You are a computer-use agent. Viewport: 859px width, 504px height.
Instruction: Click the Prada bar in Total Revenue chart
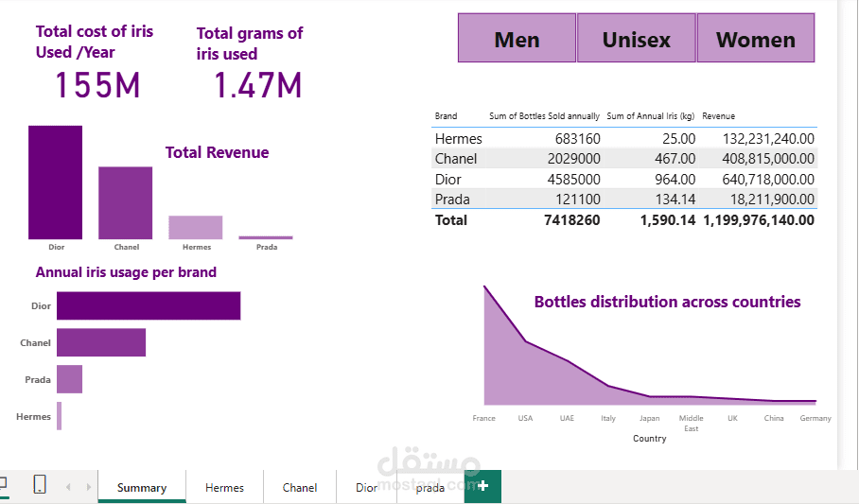266,237
